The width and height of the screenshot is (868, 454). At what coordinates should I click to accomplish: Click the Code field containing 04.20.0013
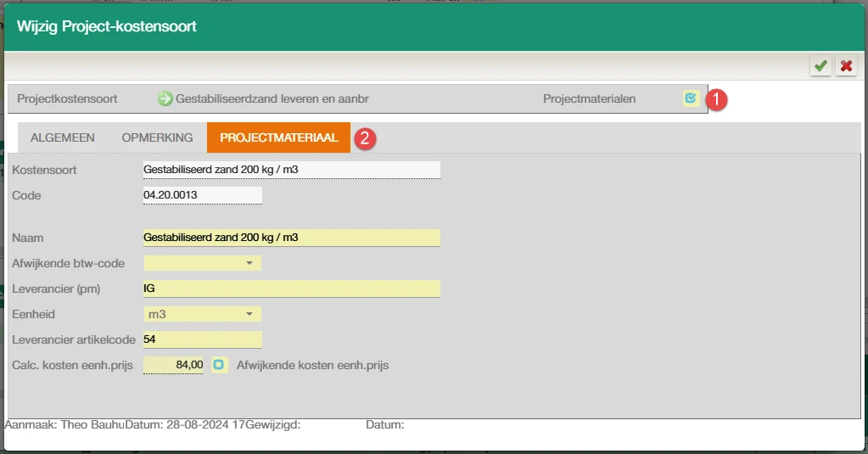coord(202,195)
